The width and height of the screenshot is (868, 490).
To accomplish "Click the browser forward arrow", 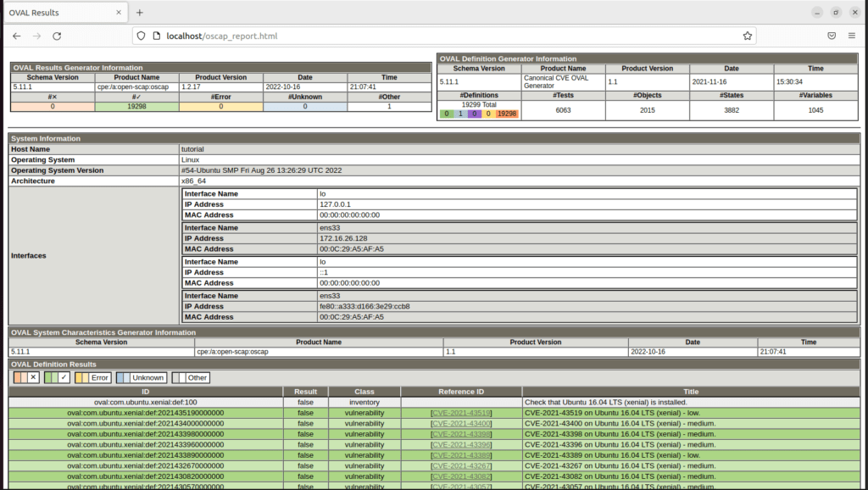I will click(36, 36).
